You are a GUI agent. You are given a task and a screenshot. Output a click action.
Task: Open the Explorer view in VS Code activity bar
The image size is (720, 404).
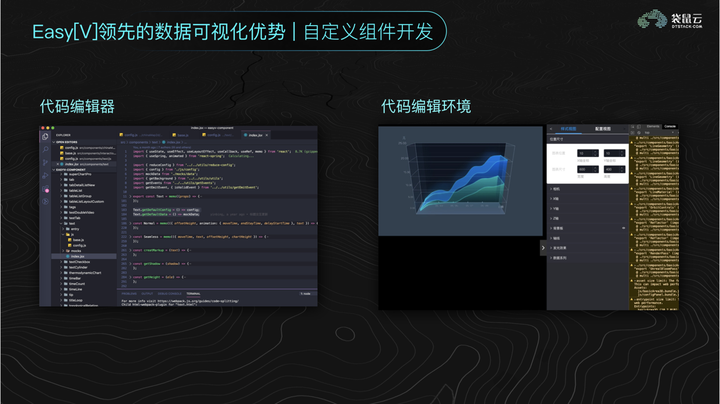(45, 136)
